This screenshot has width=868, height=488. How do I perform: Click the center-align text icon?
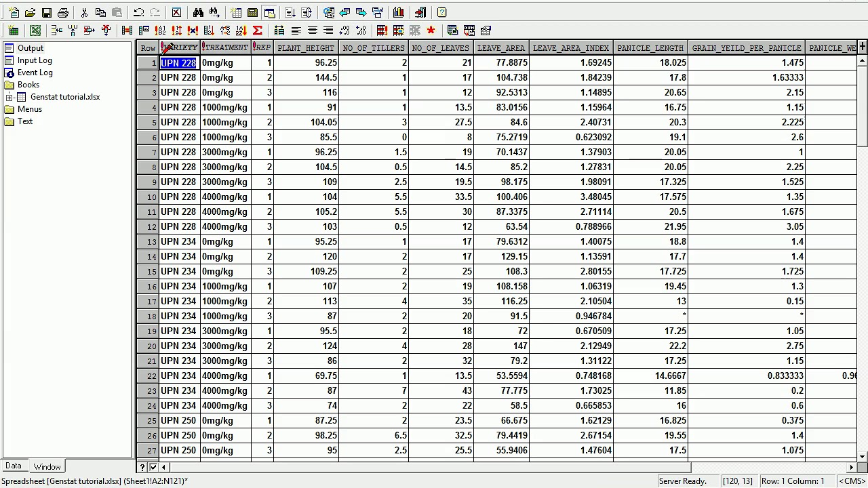(313, 30)
